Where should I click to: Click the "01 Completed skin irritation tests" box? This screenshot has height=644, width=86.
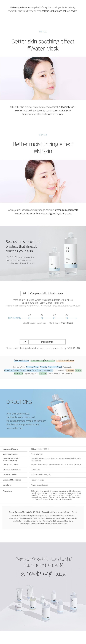(43, 294)
